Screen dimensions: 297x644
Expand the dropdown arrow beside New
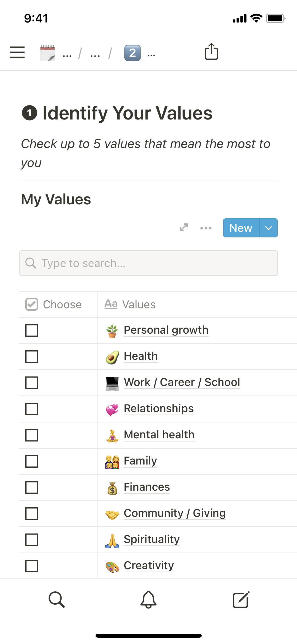coord(268,228)
